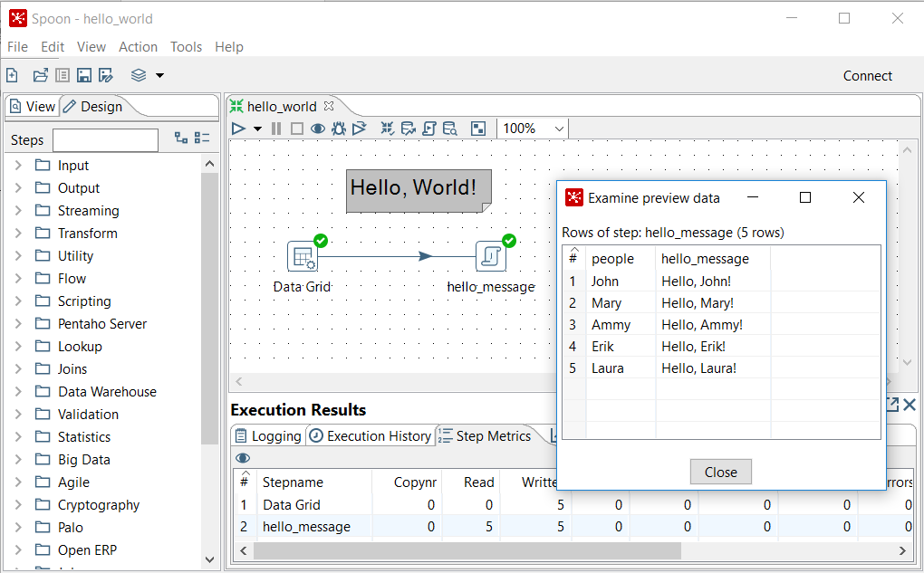Open the View menu
Image resolution: width=924 pixels, height=573 pixels.
91,46
